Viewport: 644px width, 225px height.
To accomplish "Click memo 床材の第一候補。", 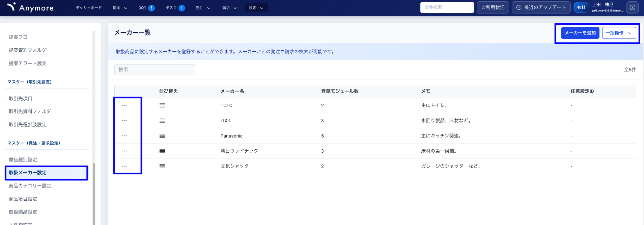I will pyautogui.click(x=440, y=151).
